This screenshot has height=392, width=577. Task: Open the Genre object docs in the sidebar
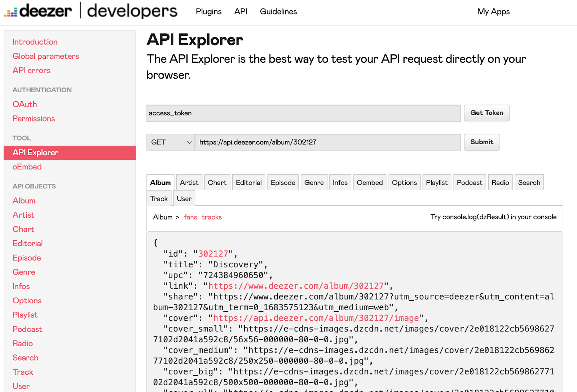[x=24, y=272]
